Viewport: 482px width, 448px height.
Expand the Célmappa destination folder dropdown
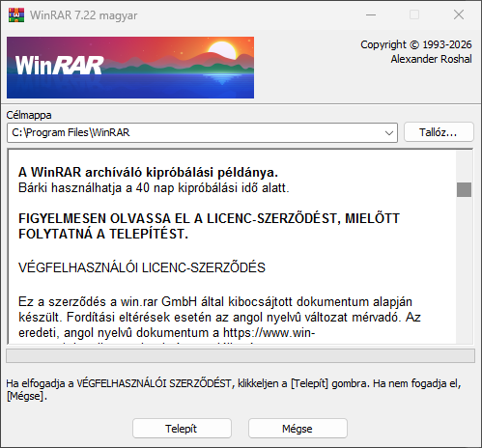pos(389,132)
